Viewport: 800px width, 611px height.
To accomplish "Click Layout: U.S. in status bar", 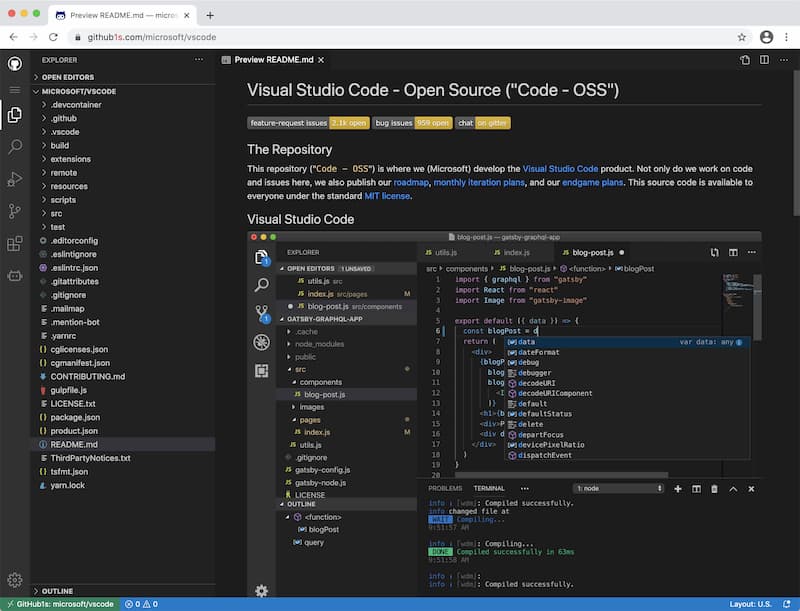I will click(x=750, y=604).
